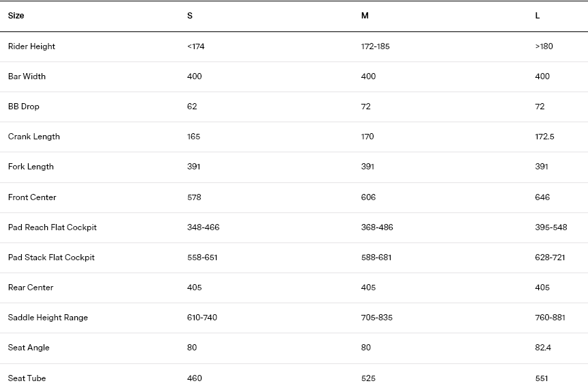
Task: Click the 610-740 saddle height value
Action: 202,317
